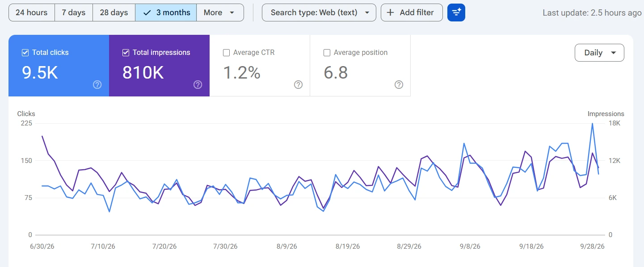Click the 7/20/26 x-axis date label

[165, 246]
